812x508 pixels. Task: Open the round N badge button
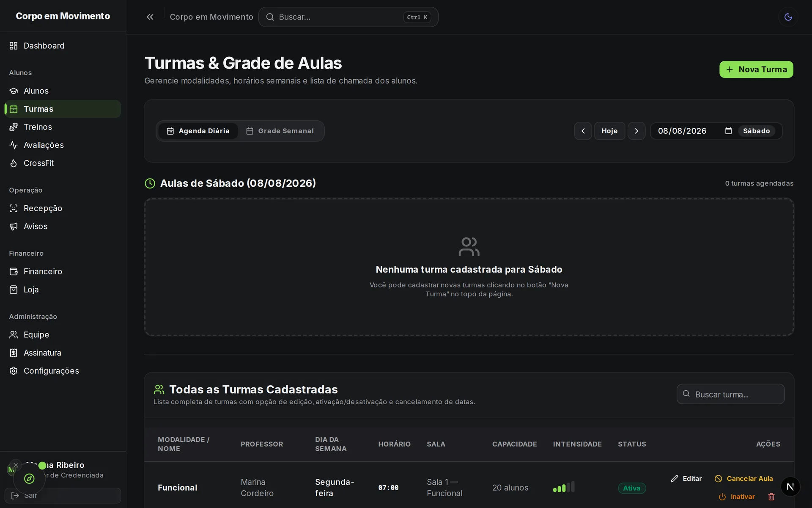[790, 486]
